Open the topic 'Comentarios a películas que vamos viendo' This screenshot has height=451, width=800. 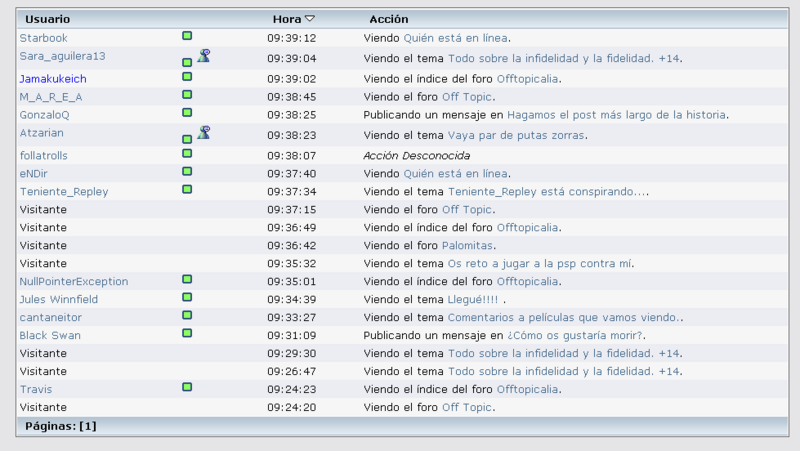click(x=564, y=317)
